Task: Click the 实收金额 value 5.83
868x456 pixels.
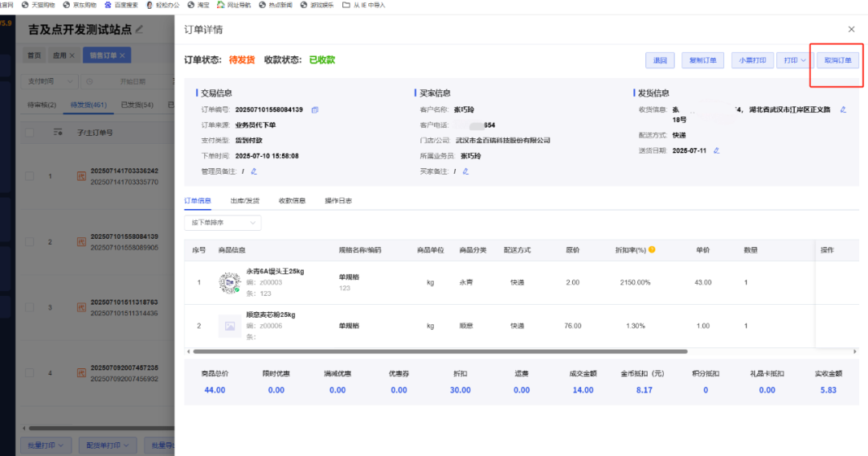Action: click(828, 390)
